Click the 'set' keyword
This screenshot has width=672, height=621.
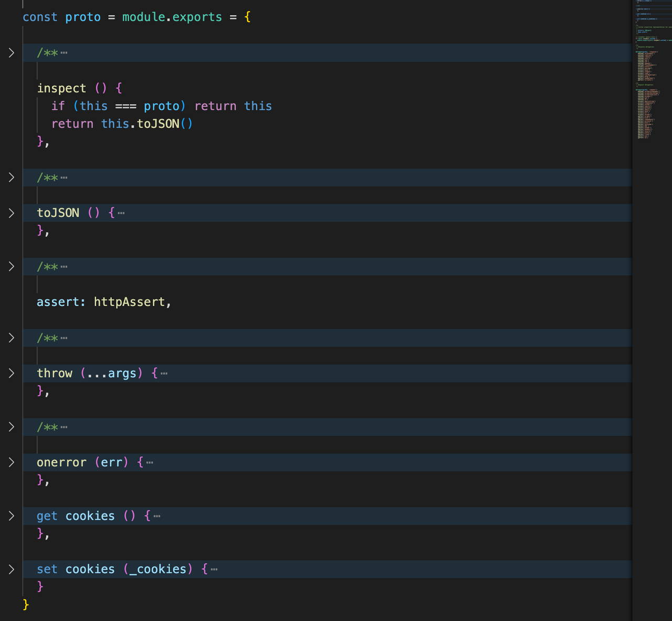point(47,569)
